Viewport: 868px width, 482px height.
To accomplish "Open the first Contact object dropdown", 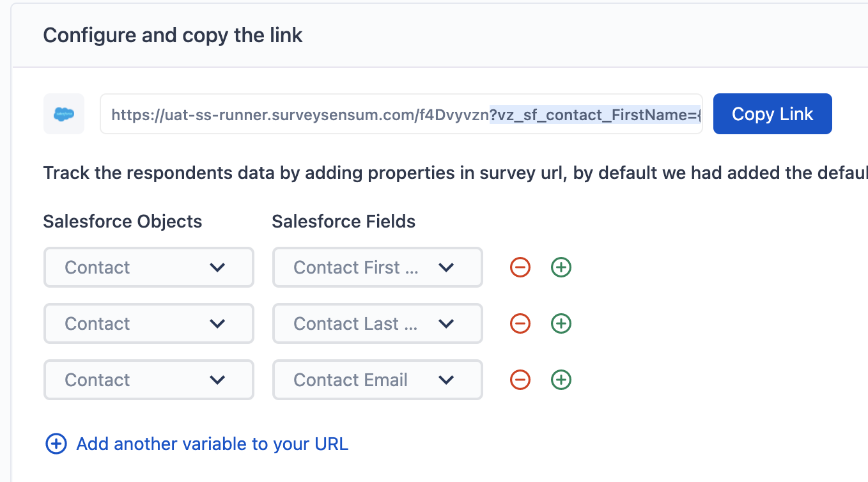I will point(149,267).
